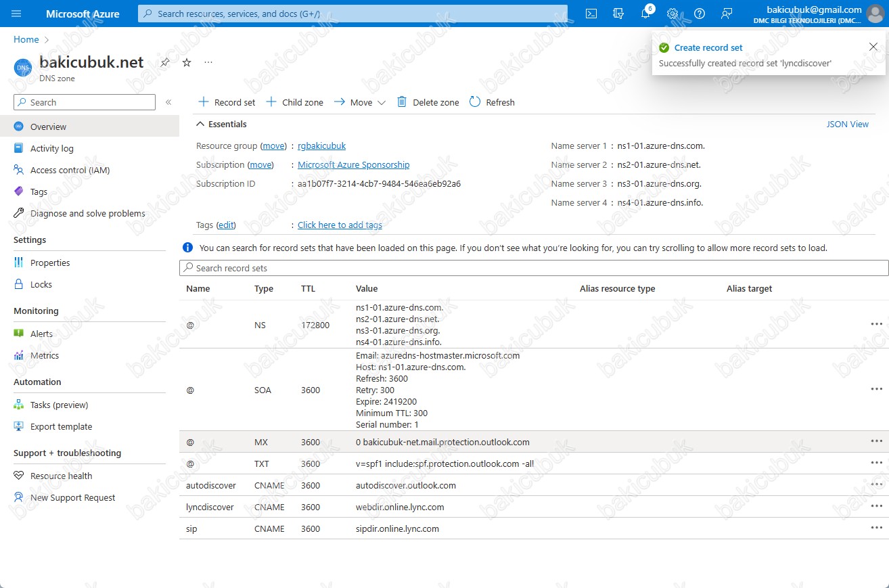Open context menu for TXT record row
The height and width of the screenshot is (588, 889).
tap(877, 463)
